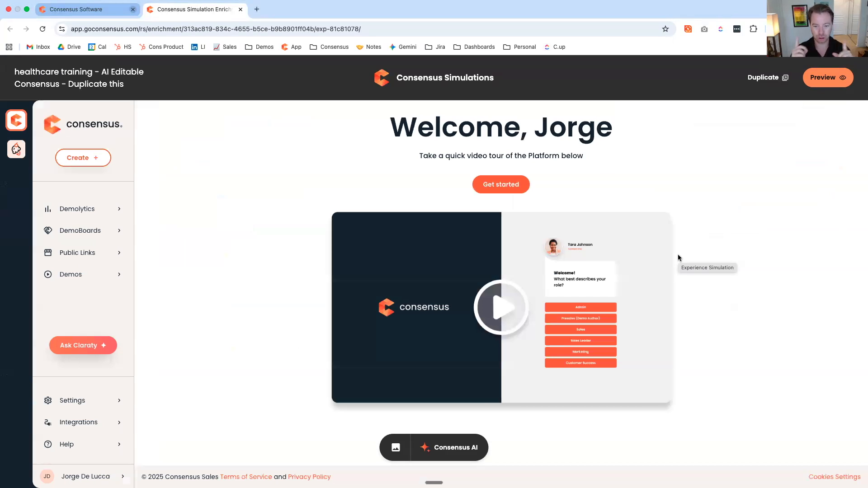Open Demolytics using the bar chart icon
868x488 pixels.
coord(48,209)
